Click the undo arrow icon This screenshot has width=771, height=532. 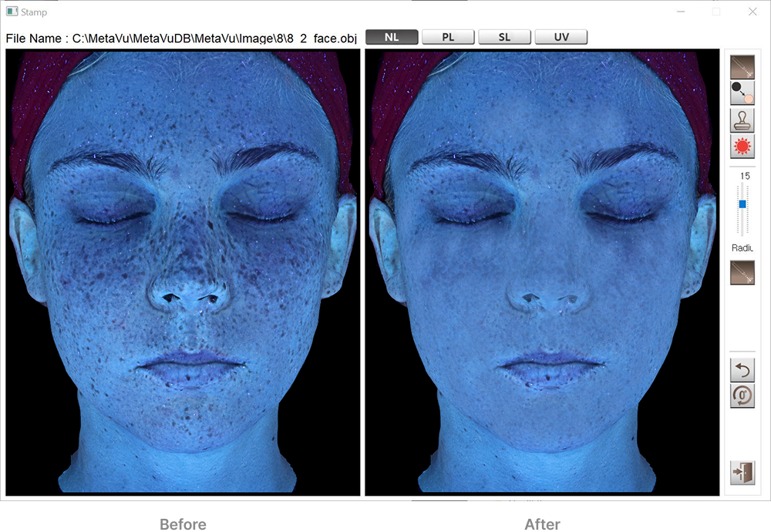coord(741,370)
